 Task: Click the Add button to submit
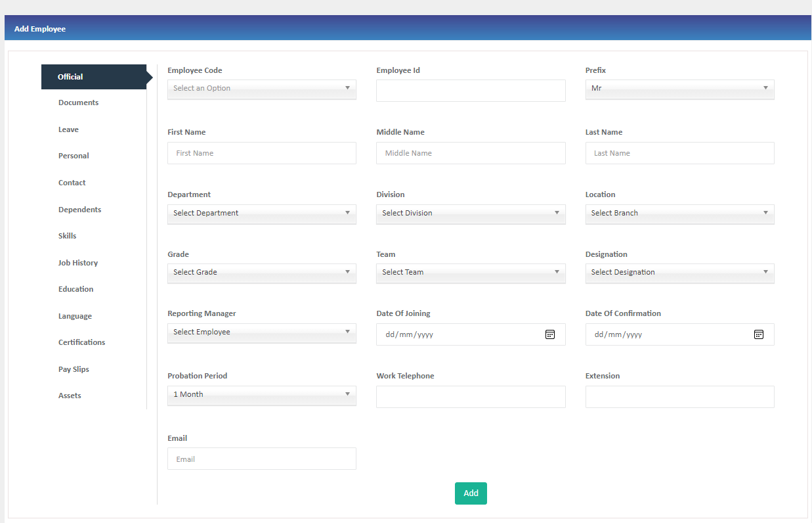(470, 493)
